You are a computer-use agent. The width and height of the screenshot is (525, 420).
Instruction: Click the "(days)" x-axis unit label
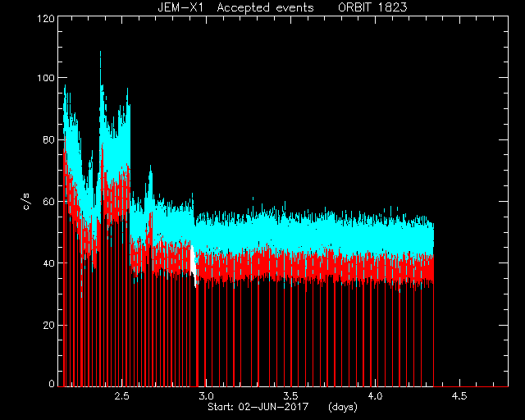click(343, 407)
